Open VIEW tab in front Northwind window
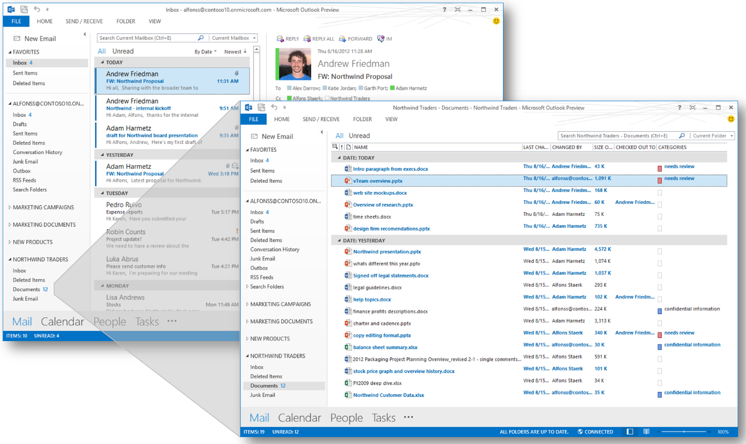The image size is (746, 444). click(391, 119)
